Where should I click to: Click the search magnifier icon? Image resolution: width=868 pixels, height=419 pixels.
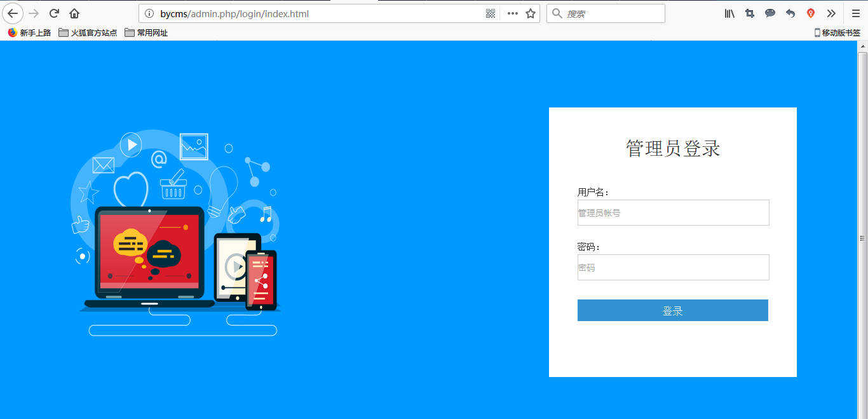click(x=557, y=13)
